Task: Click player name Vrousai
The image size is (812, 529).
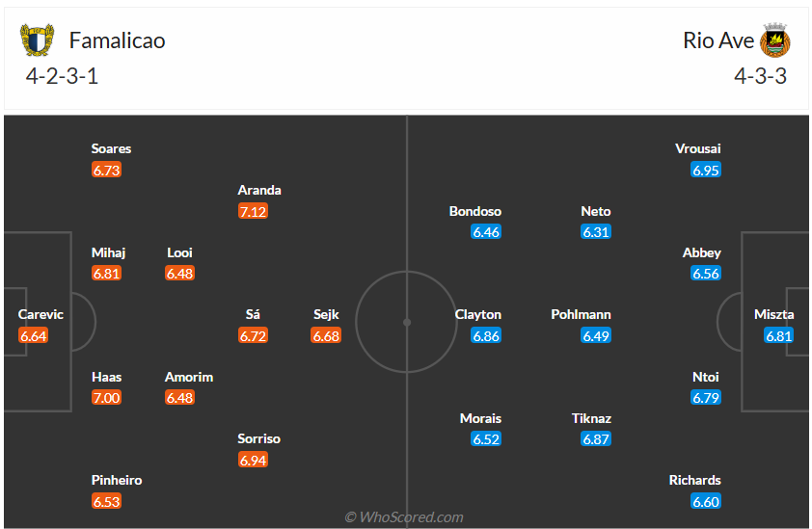Action: click(698, 149)
